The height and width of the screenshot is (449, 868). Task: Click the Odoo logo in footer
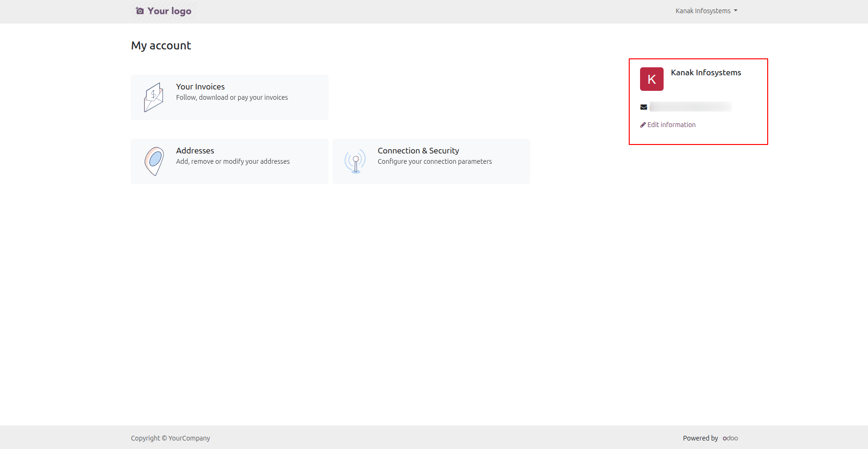(x=730, y=438)
